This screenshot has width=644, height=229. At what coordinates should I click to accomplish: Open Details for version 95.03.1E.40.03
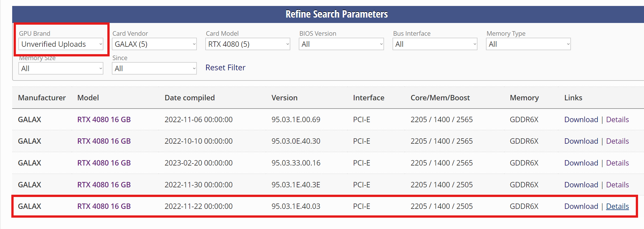617,206
